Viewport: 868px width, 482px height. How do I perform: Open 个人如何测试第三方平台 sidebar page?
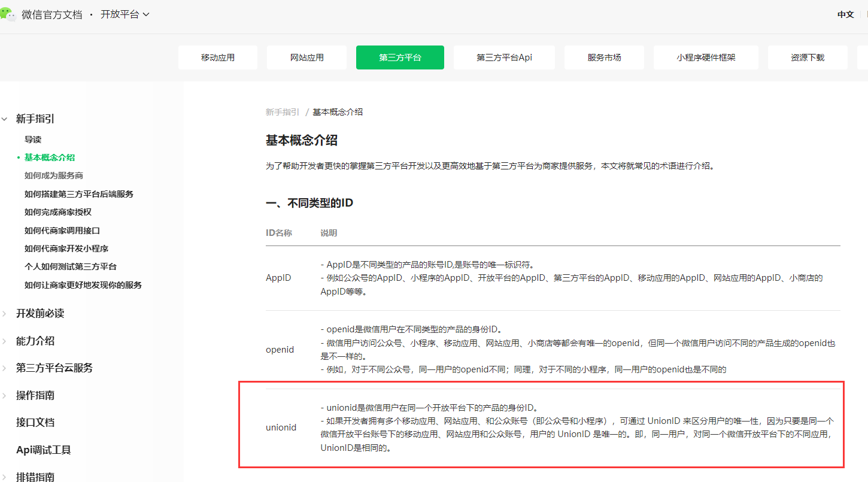coord(71,266)
